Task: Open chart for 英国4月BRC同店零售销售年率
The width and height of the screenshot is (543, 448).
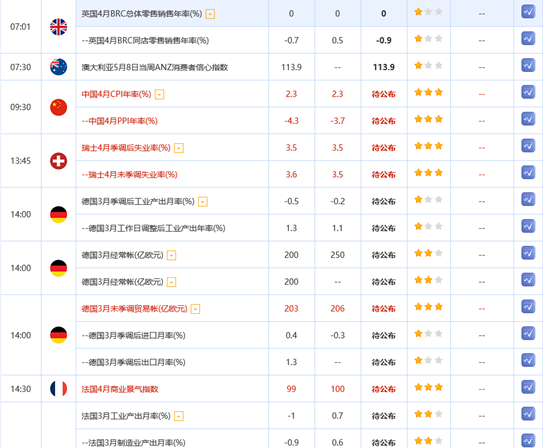Action: coord(528,38)
